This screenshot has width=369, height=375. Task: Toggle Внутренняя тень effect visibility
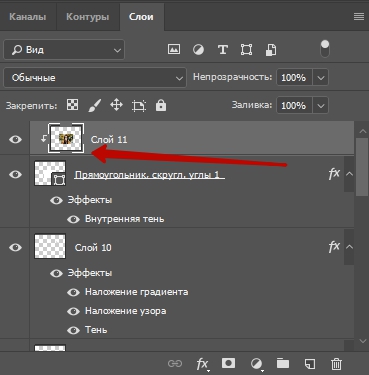(x=73, y=219)
